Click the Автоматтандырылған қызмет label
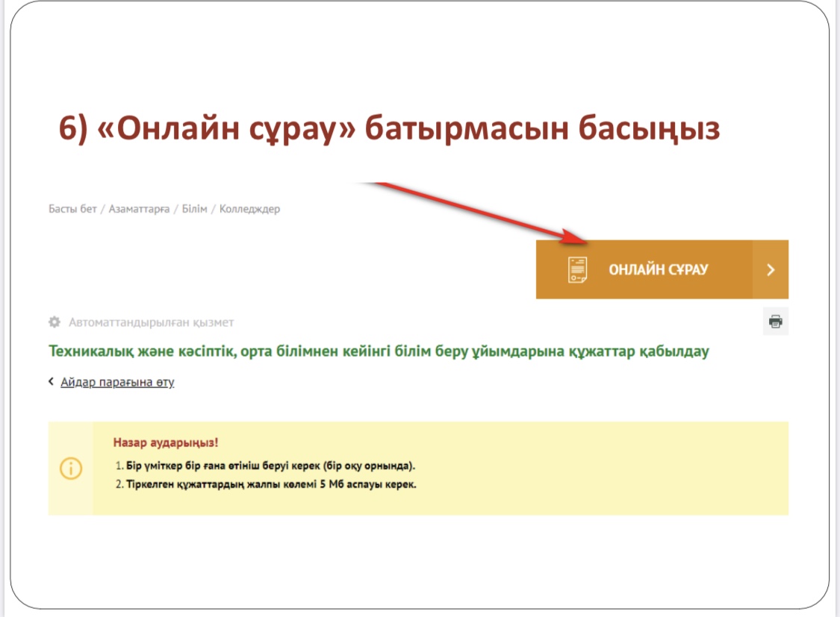The image size is (840, 617). tap(151, 322)
